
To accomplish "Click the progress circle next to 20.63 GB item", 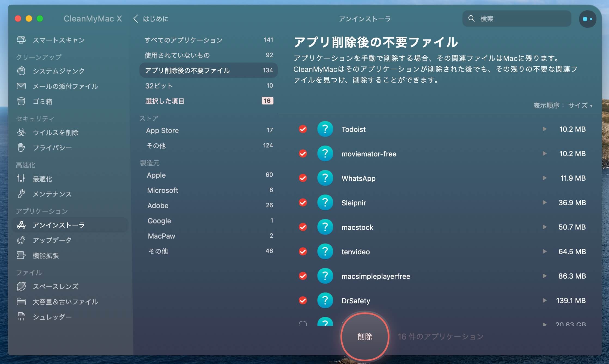I will click(x=303, y=324).
